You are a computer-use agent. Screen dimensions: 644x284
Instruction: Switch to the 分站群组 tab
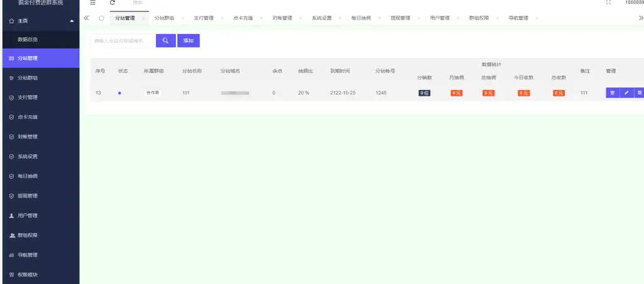pos(164,18)
